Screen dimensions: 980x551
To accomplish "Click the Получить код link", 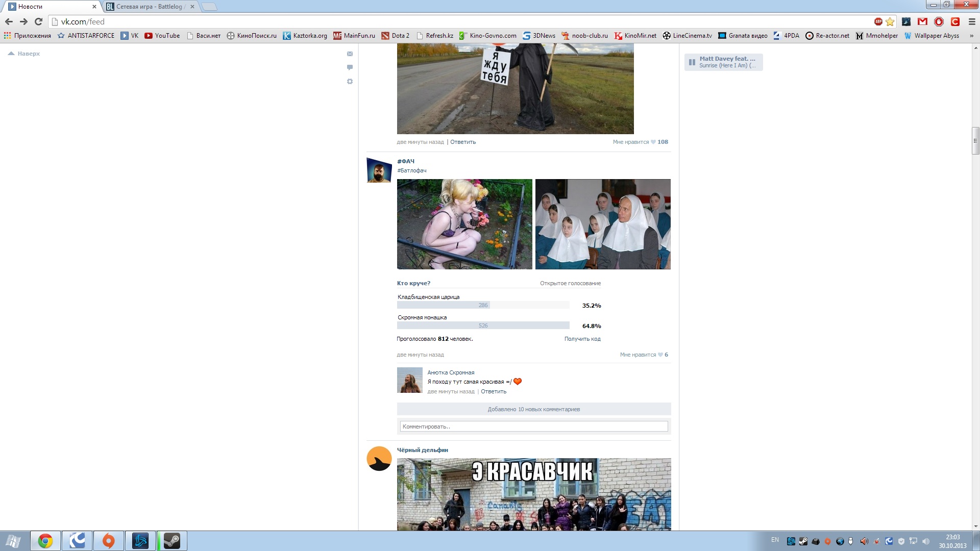I will pyautogui.click(x=582, y=339).
